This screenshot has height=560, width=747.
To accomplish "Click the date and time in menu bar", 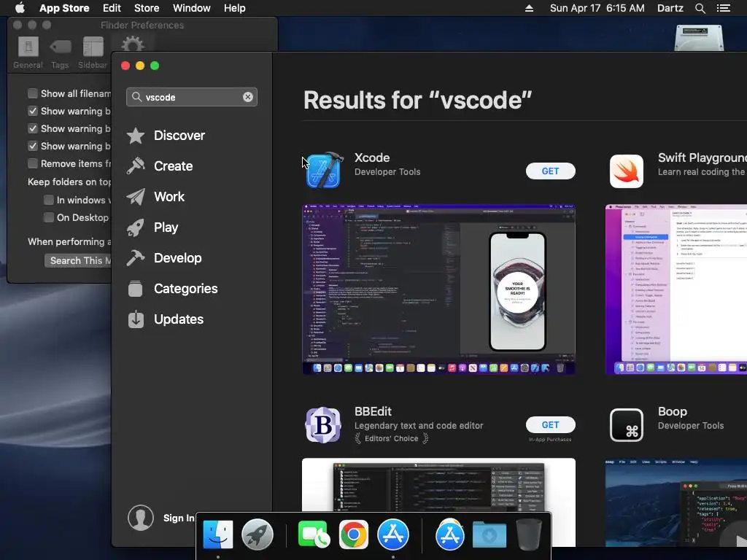I will tap(597, 8).
